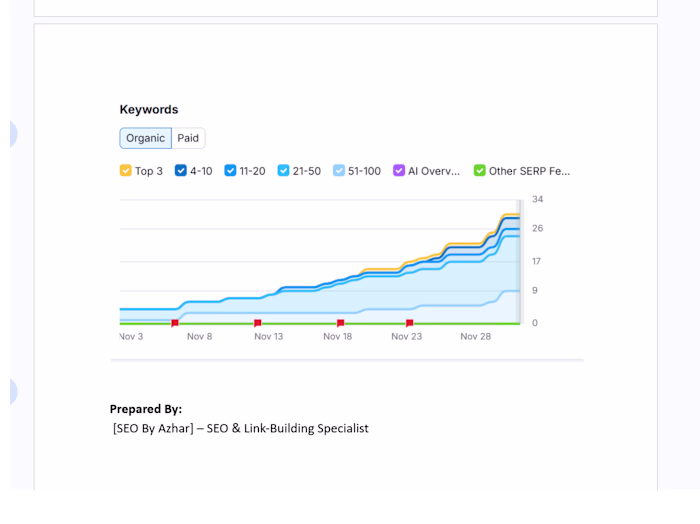Click the first red flag near Nov 8
This screenshot has width=700, height=524.
pyautogui.click(x=175, y=323)
